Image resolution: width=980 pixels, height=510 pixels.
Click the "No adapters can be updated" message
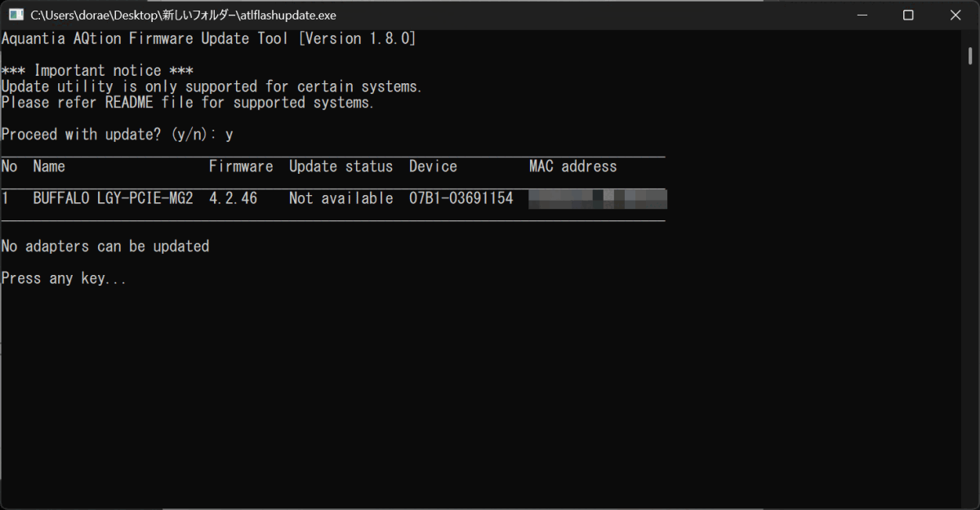105,246
